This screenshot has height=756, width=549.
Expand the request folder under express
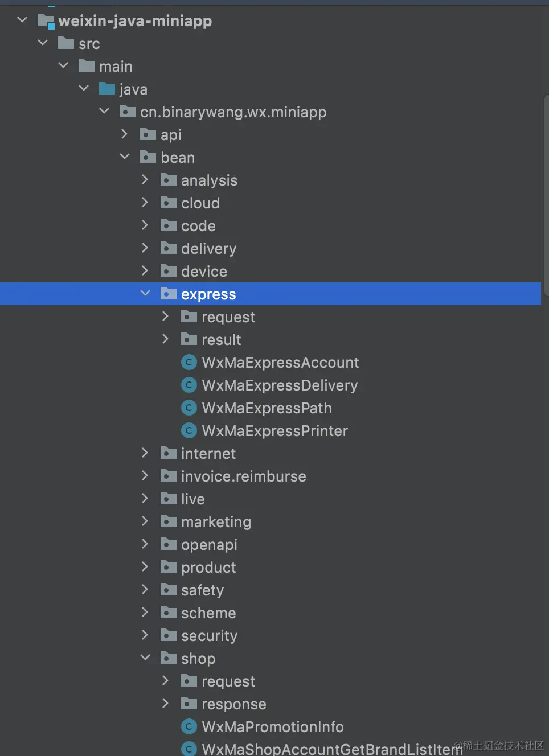166,316
